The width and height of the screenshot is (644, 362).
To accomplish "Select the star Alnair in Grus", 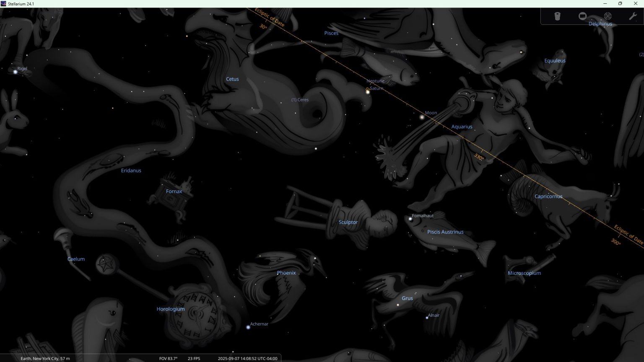I will (x=427, y=318).
